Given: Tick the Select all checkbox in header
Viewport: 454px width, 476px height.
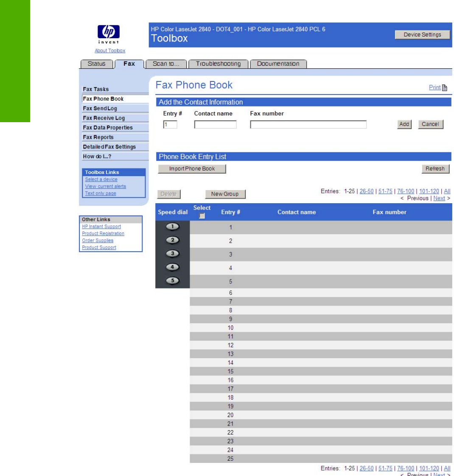Looking at the screenshot, I should pyautogui.click(x=202, y=216).
